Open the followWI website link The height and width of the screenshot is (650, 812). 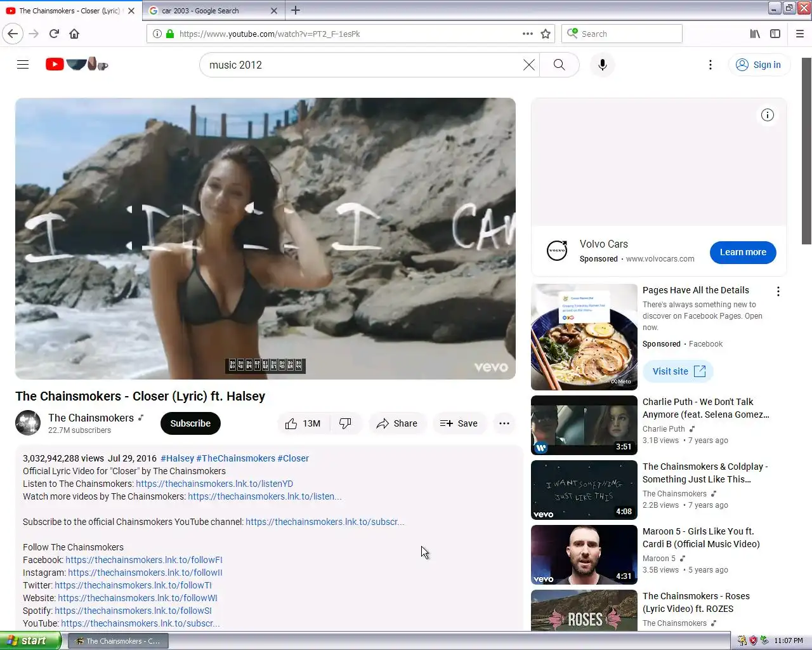[138, 598]
